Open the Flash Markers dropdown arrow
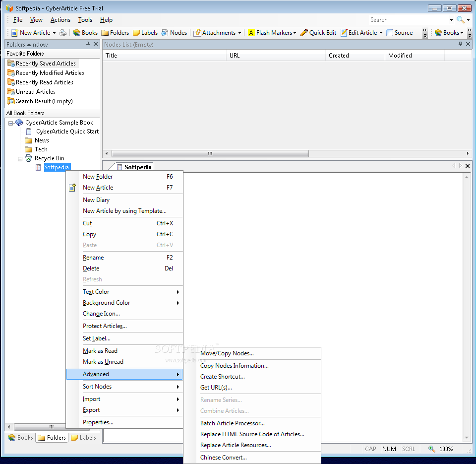 [295, 33]
